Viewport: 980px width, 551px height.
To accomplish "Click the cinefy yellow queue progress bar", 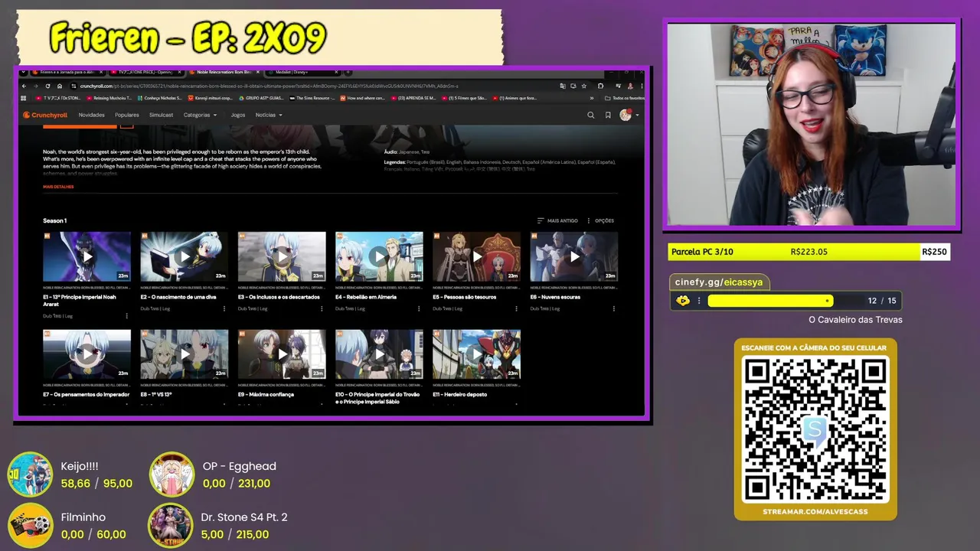I will point(771,301).
